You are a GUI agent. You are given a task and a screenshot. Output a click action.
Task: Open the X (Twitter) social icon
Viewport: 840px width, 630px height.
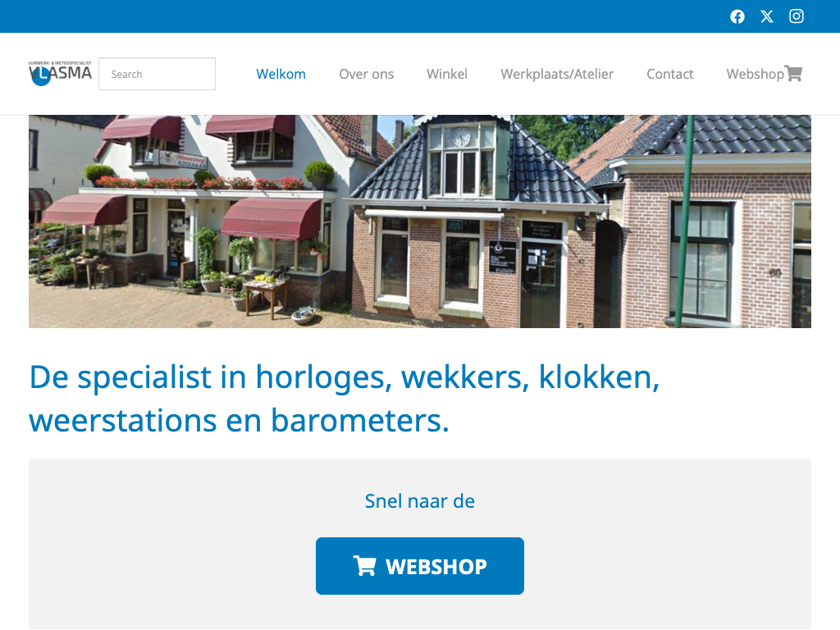pyautogui.click(x=767, y=16)
